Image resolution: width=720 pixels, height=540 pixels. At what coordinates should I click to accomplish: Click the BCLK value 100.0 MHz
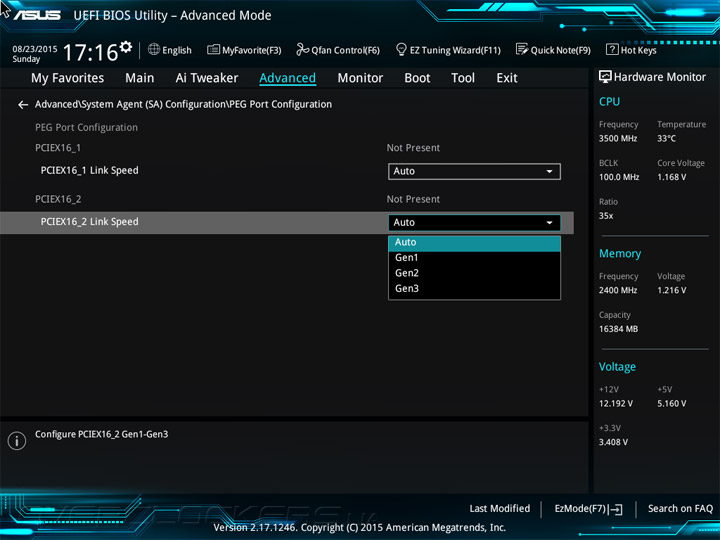(619, 177)
